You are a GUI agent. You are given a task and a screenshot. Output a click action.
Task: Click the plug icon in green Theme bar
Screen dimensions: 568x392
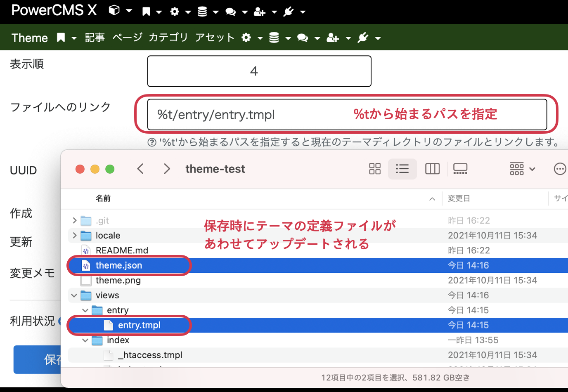tap(363, 38)
